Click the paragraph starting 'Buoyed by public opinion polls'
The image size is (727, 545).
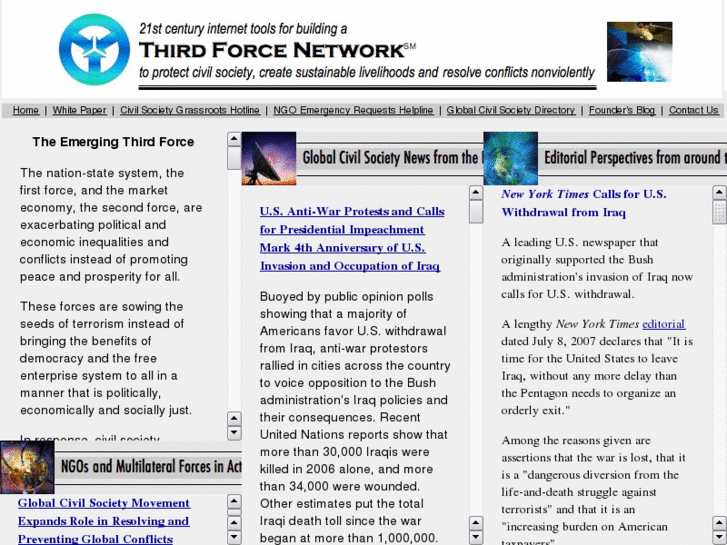355,417
